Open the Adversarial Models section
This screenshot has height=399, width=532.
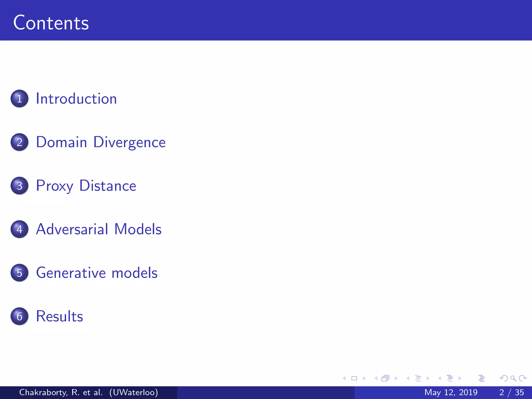[x=99, y=229]
